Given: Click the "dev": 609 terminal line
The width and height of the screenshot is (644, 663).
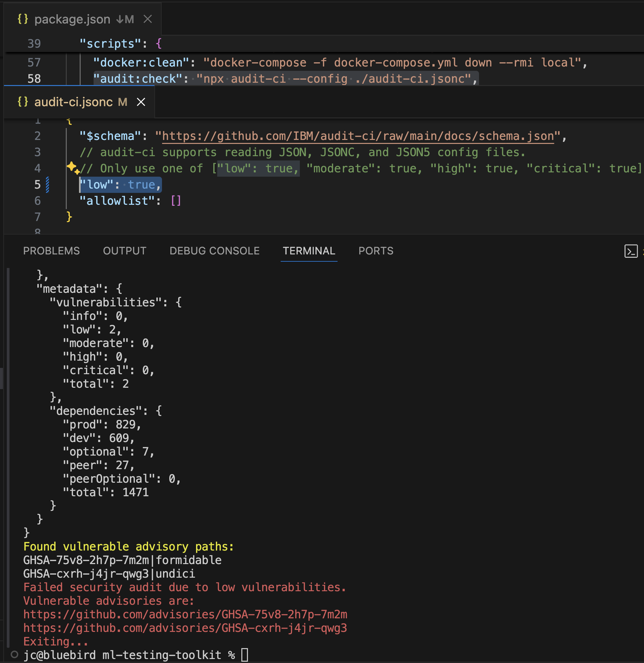Looking at the screenshot, I should pyautogui.click(x=99, y=438).
